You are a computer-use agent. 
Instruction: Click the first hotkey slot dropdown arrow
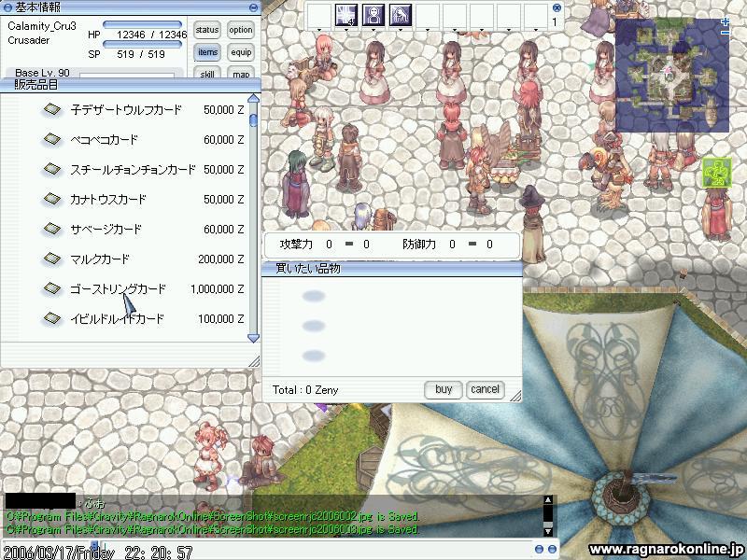pos(319,30)
